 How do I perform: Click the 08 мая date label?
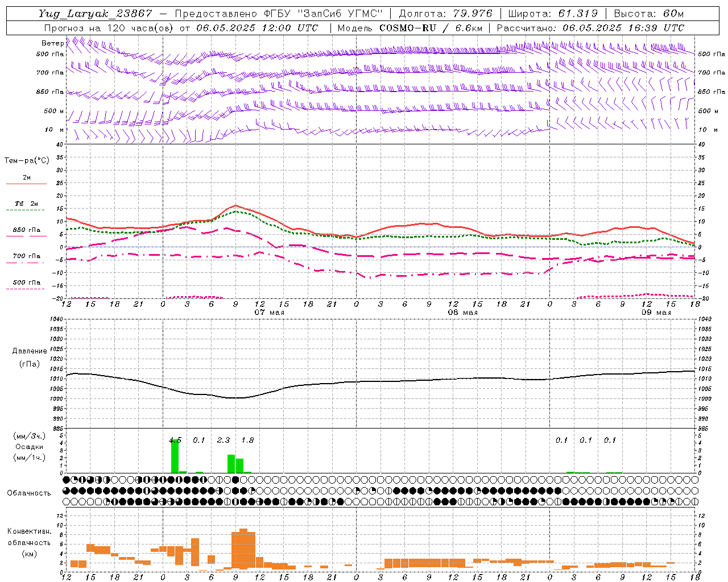[463, 313]
